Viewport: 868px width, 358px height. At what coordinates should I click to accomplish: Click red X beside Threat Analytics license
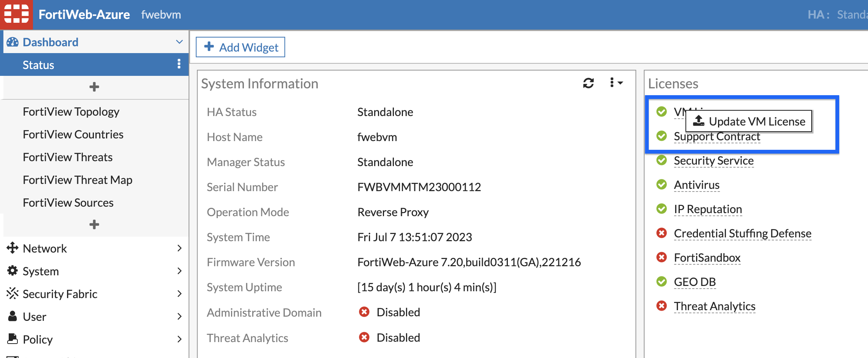(x=662, y=306)
